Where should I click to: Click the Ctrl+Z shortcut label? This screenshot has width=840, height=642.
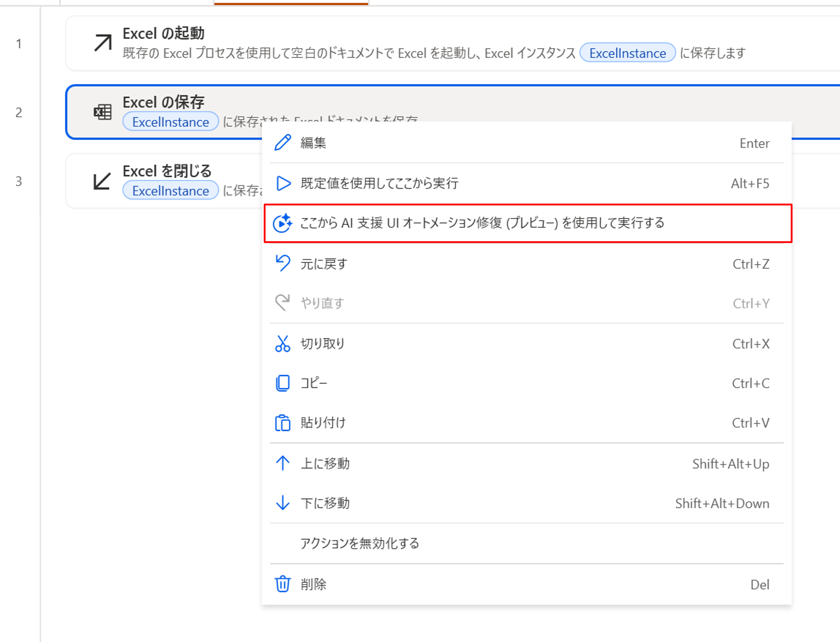pyautogui.click(x=751, y=264)
